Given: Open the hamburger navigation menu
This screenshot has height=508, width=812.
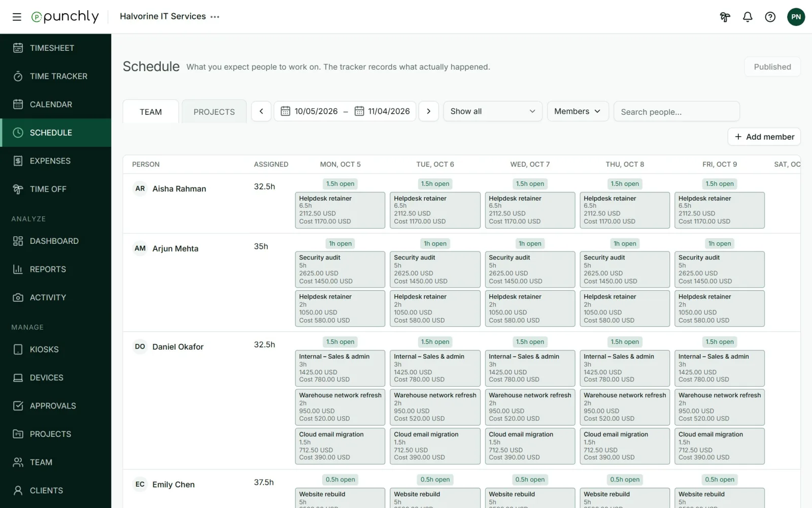Looking at the screenshot, I should click(17, 17).
